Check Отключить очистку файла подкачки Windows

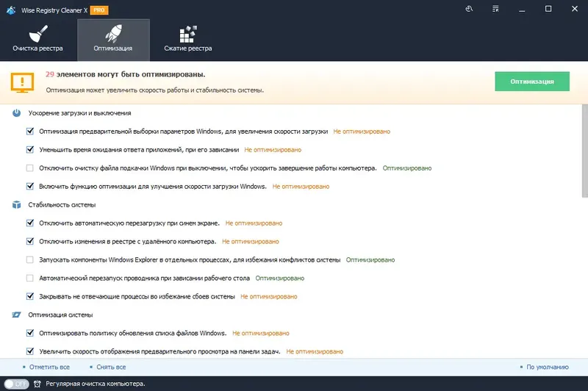pyautogui.click(x=30, y=168)
